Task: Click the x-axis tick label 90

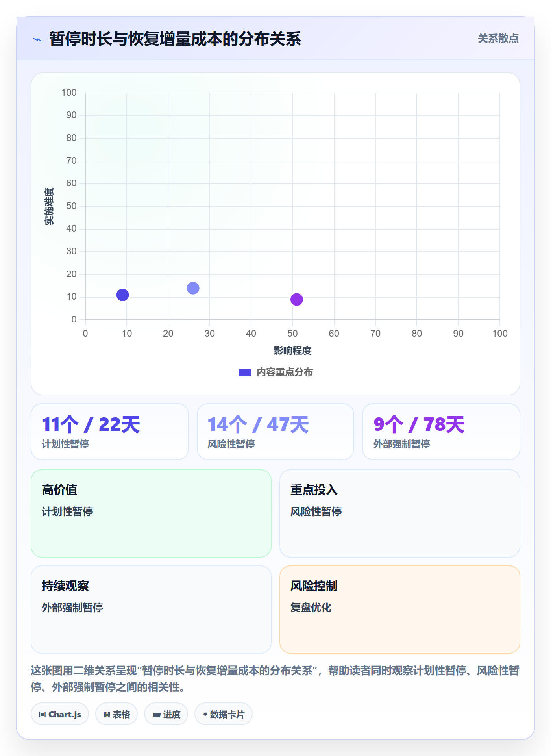Action: coord(458,334)
